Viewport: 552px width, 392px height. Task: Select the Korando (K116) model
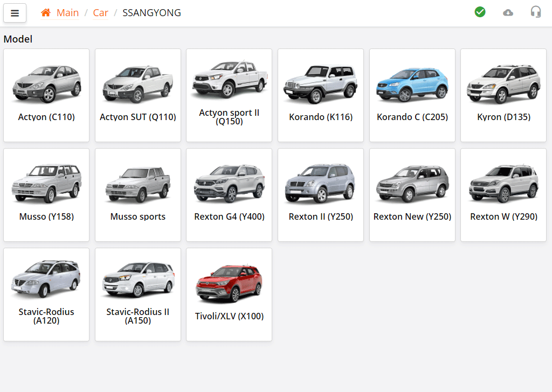click(320, 95)
